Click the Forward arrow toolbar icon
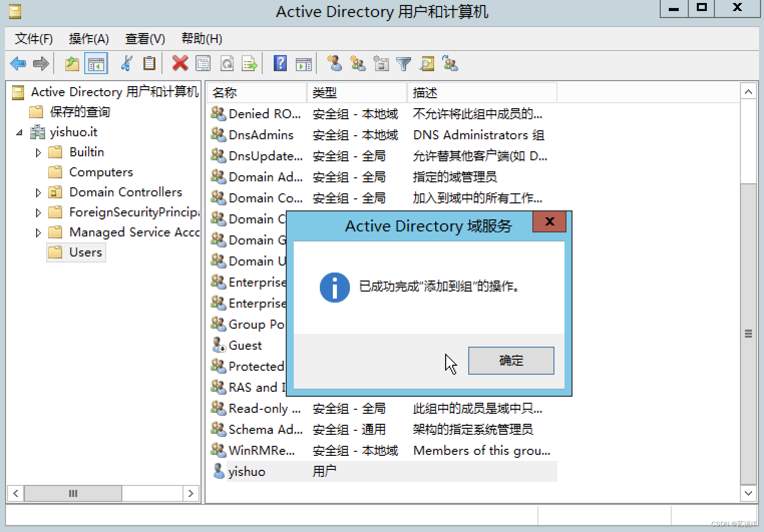The image size is (764, 532). coord(41,64)
